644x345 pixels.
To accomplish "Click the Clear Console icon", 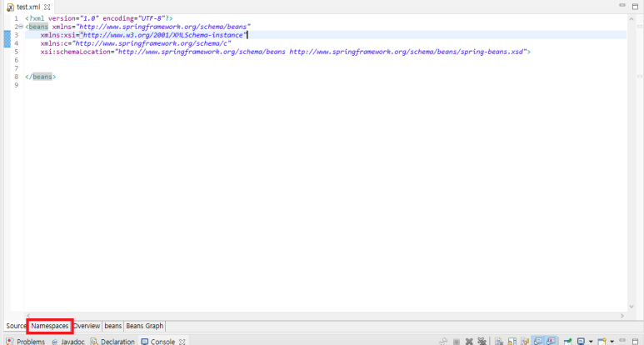I will pos(499,342).
